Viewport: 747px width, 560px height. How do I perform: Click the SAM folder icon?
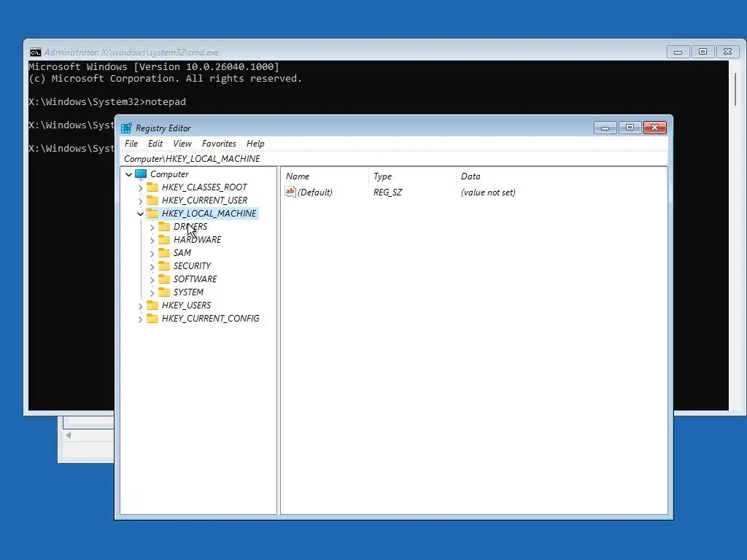pos(164,252)
